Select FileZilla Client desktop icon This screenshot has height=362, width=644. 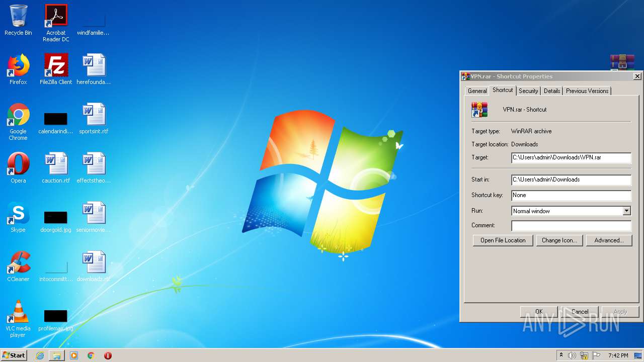pyautogui.click(x=56, y=69)
